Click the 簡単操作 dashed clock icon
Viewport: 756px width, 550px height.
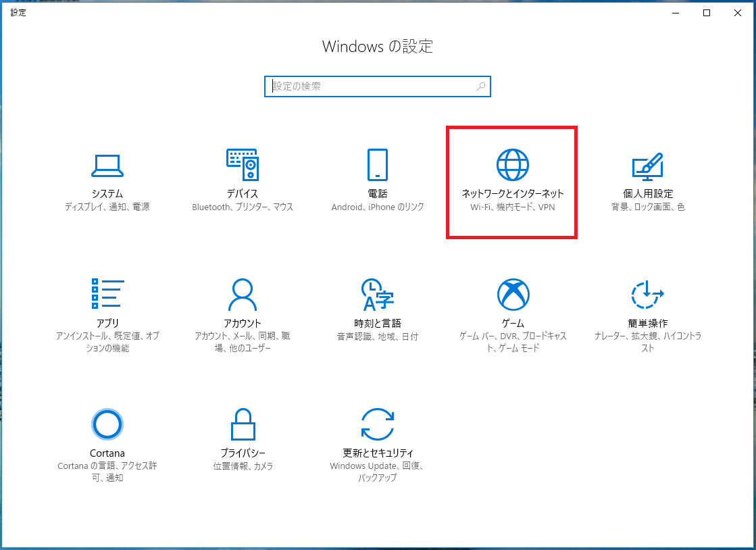tap(647, 293)
